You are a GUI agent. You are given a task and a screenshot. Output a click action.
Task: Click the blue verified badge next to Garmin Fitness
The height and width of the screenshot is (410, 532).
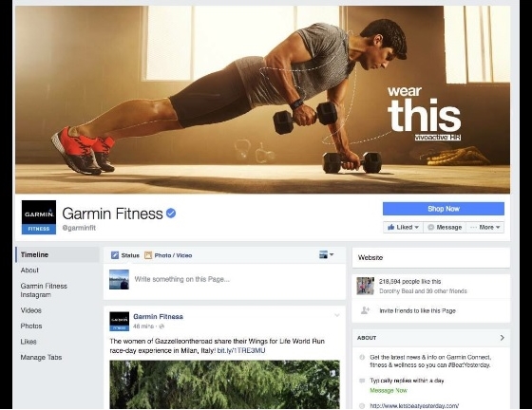pyautogui.click(x=171, y=214)
